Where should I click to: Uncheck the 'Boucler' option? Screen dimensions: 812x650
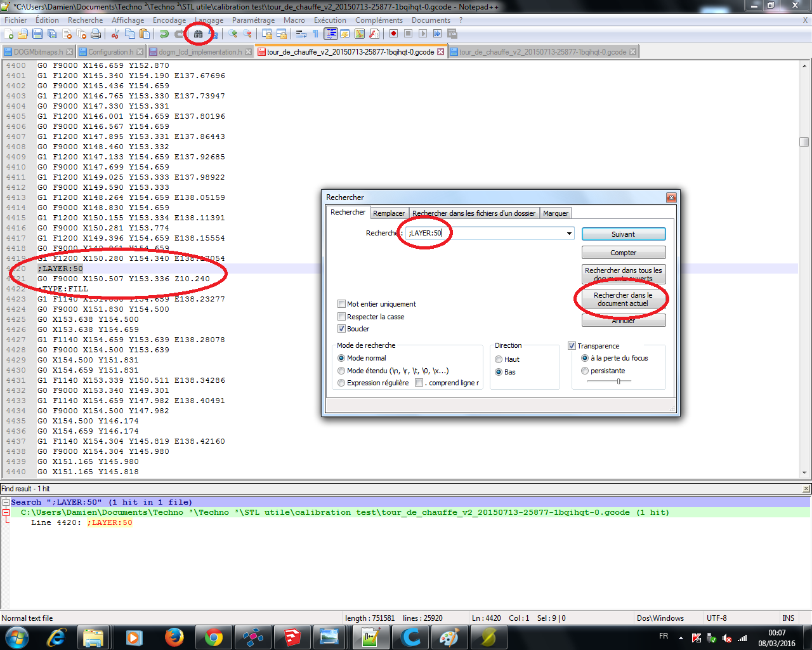342,329
